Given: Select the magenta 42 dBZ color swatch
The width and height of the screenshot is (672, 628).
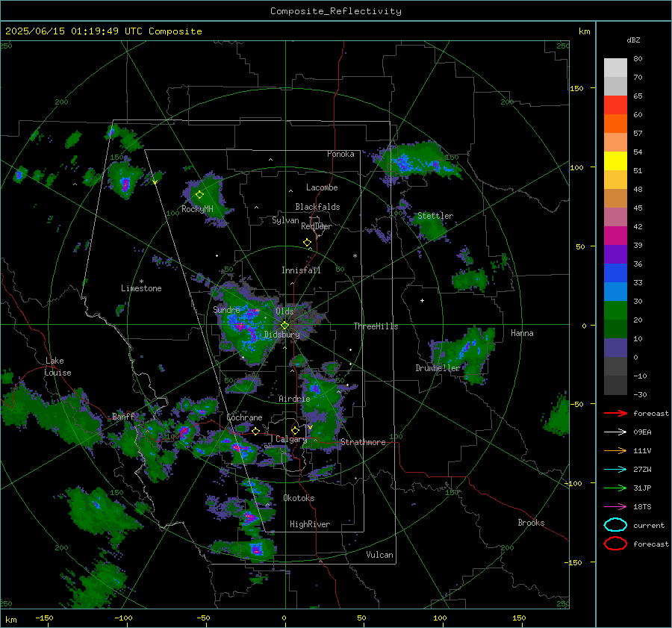Looking at the screenshot, I should coord(615,235).
